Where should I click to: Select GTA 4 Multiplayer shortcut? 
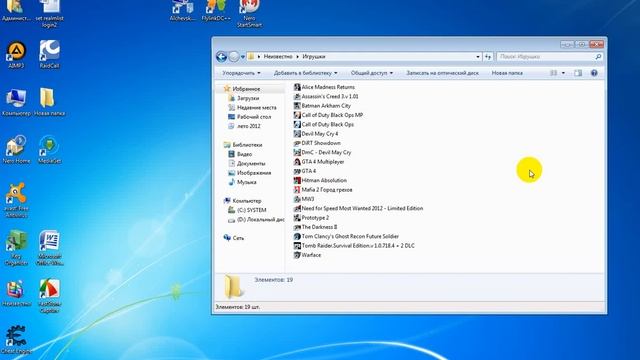coord(319,162)
